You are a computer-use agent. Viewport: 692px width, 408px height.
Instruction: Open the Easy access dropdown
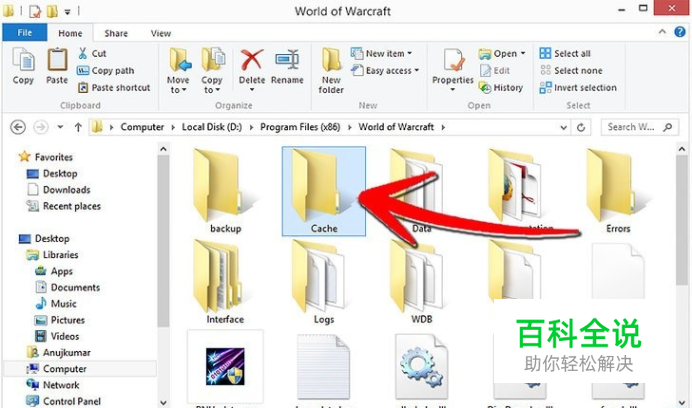click(384, 71)
